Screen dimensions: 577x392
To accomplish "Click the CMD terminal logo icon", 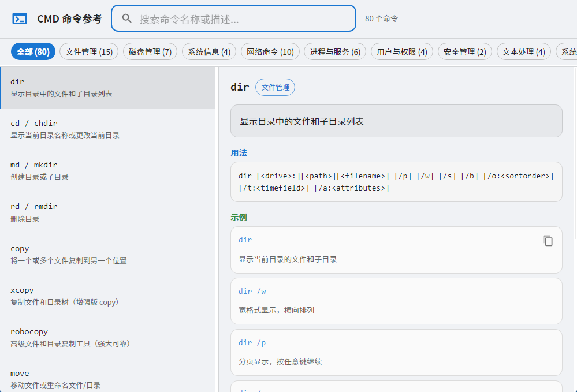I will [20, 18].
